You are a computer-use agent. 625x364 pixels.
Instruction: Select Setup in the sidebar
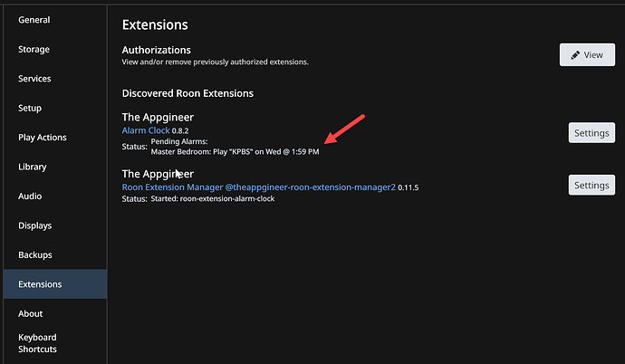(x=30, y=108)
